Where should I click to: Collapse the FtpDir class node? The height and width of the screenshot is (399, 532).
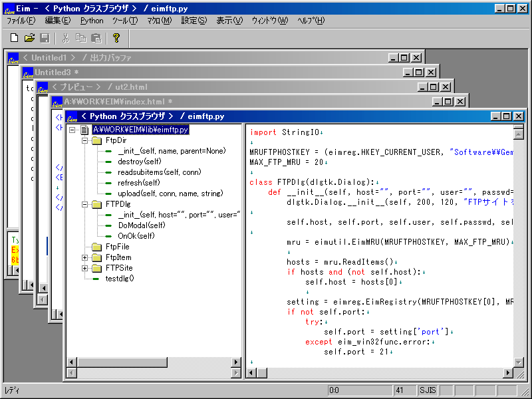pos(84,140)
